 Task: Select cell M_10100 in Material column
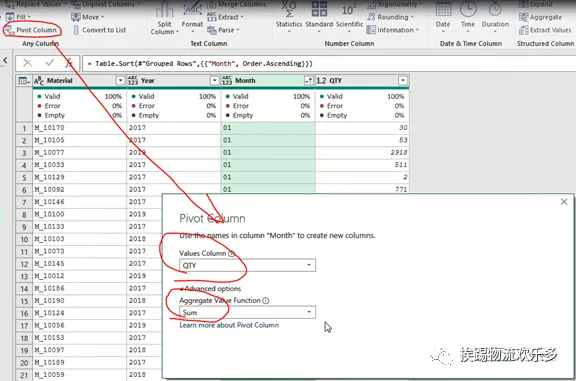79,214
